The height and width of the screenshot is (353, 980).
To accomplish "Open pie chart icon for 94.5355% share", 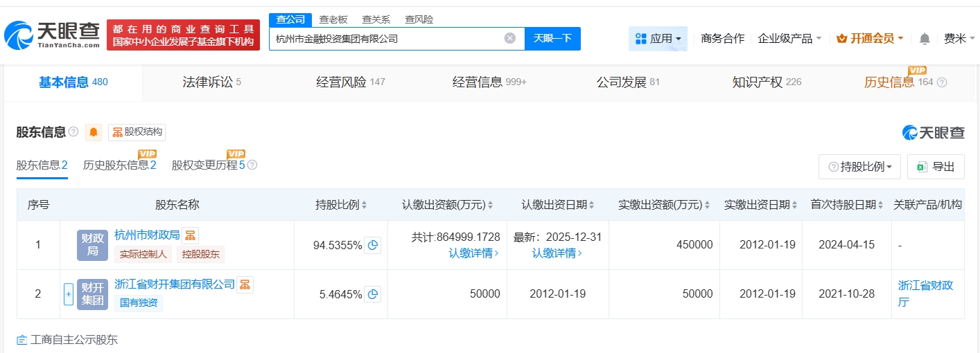I will coord(373,245).
